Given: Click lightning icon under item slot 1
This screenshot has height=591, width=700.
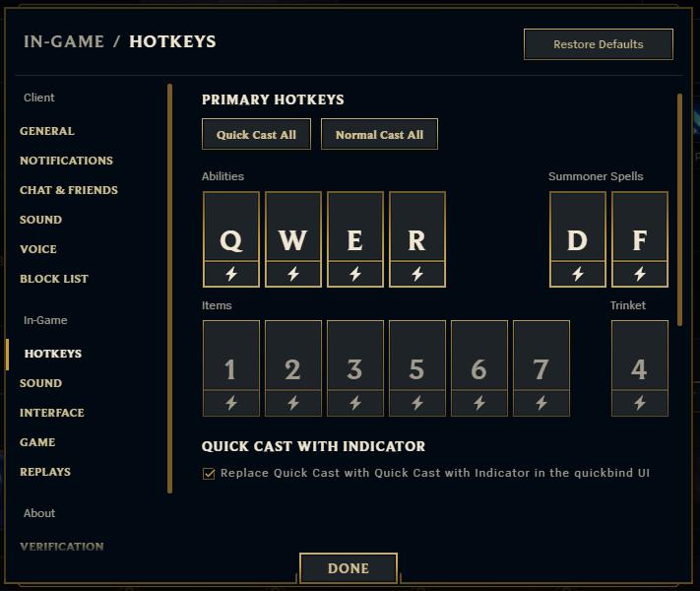Looking at the screenshot, I should click(231, 403).
